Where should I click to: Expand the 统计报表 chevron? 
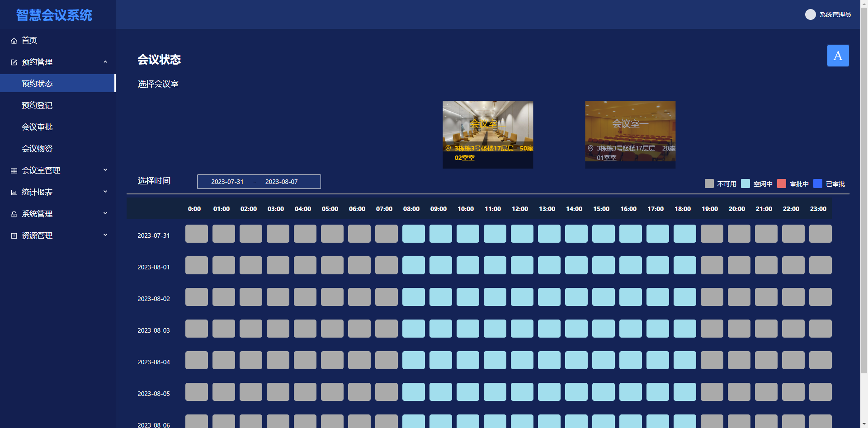click(105, 192)
